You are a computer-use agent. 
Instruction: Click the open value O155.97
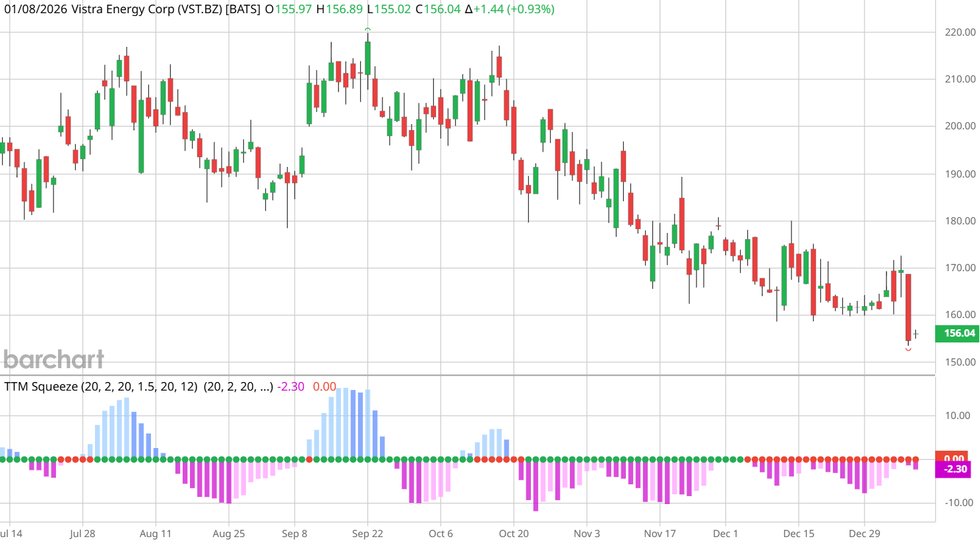click(288, 9)
